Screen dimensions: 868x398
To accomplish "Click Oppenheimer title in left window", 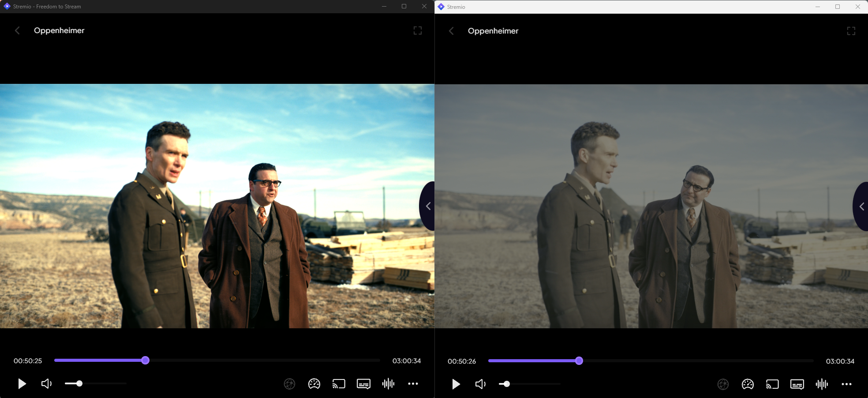I will (x=59, y=30).
